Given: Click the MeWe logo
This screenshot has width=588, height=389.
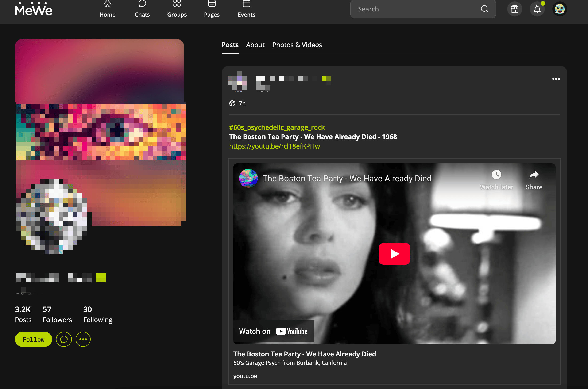Looking at the screenshot, I should (x=34, y=9).
